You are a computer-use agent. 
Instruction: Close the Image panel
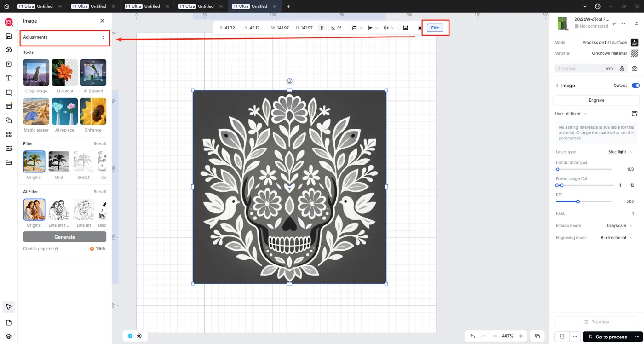point(102,21)
